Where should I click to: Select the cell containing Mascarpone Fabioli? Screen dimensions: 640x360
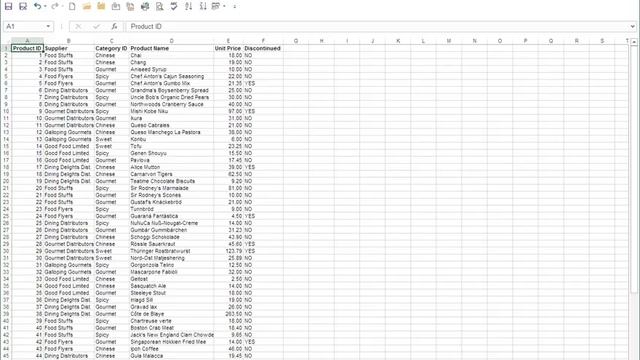(x=171, y=272)
